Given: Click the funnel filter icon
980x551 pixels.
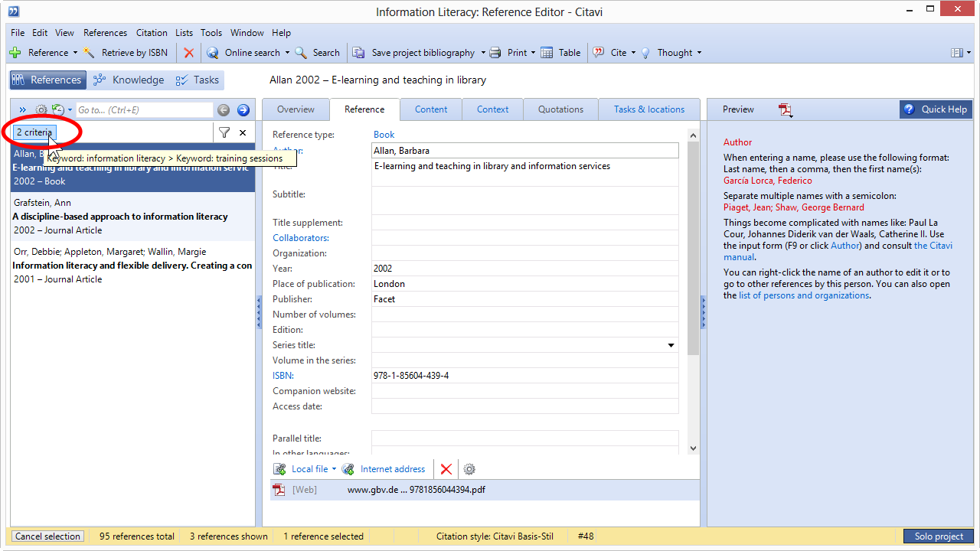Looking at the screenshot, I should (224, 132).
